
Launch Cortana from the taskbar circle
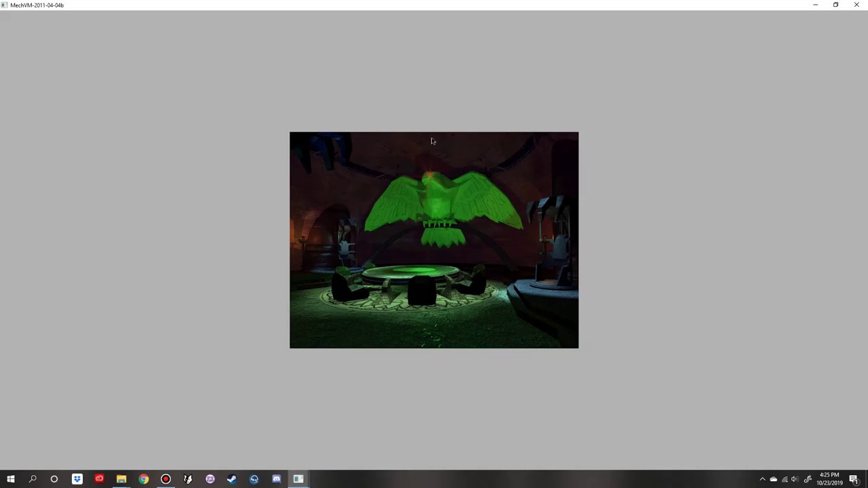point(54,479)
